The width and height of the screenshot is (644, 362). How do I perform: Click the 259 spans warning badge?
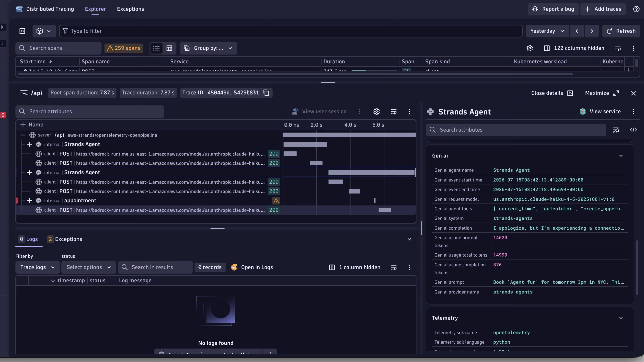[x=124, y=48]
